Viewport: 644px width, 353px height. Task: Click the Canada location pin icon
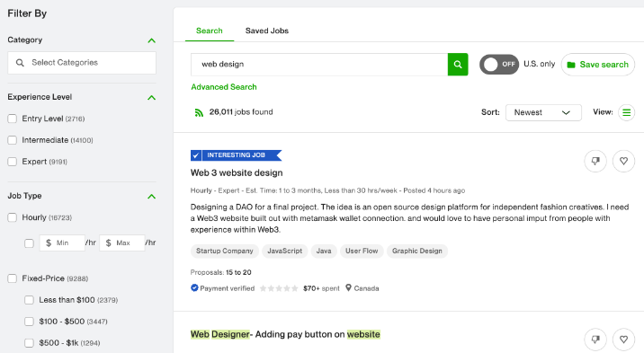point(348,287)
